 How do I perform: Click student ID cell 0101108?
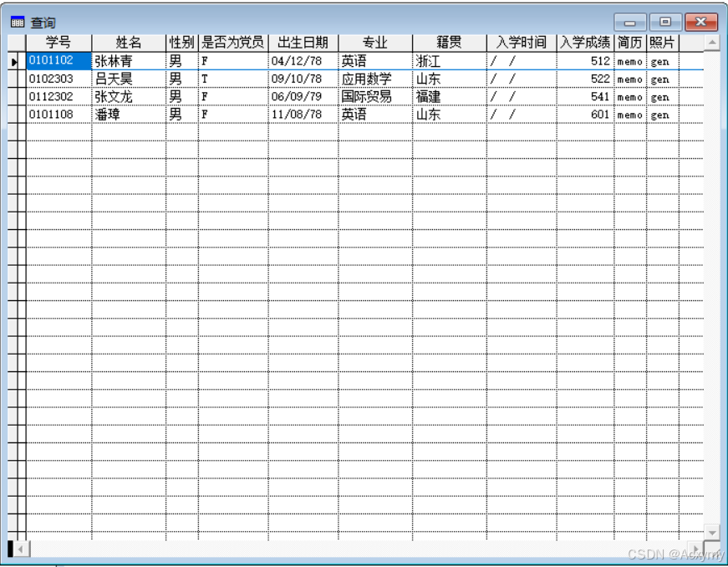pyautogui.click(x=59, y=115)
